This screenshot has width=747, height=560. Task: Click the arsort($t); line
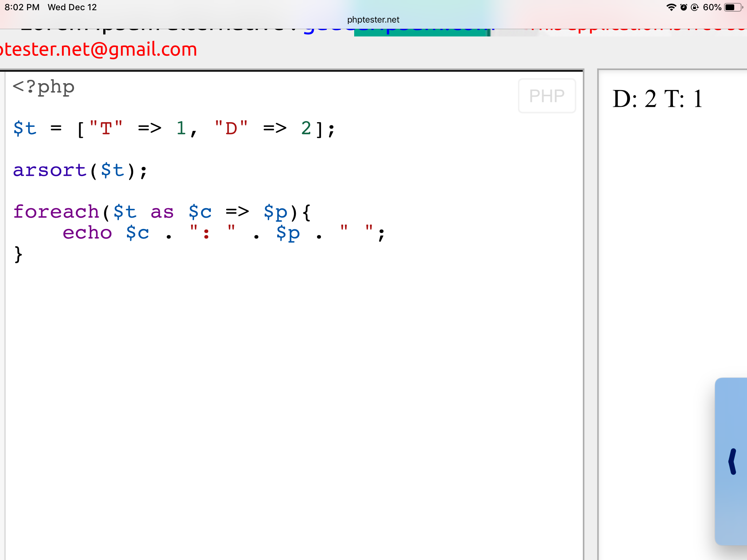pos(80,170)
